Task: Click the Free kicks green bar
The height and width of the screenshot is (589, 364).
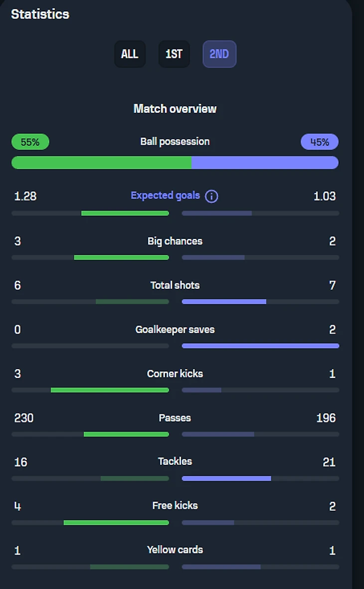Action: 116,523
